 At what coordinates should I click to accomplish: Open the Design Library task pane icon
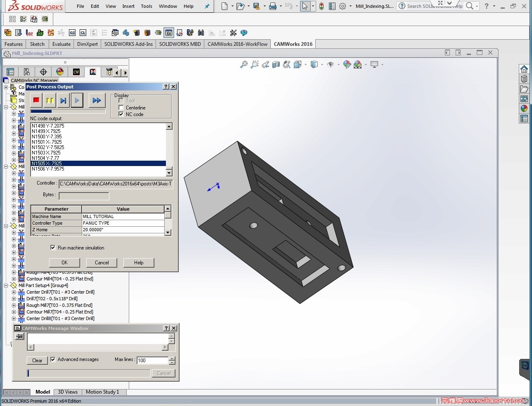click(524, 79)
